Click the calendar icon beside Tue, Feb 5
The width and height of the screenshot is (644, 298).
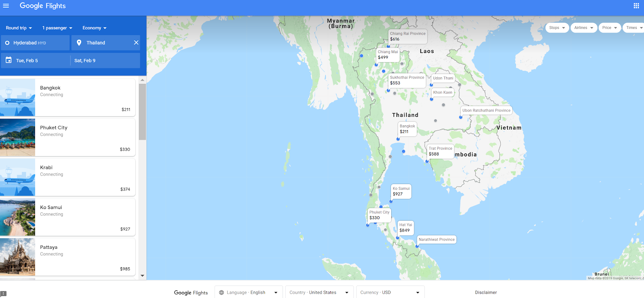coord(8,60)
